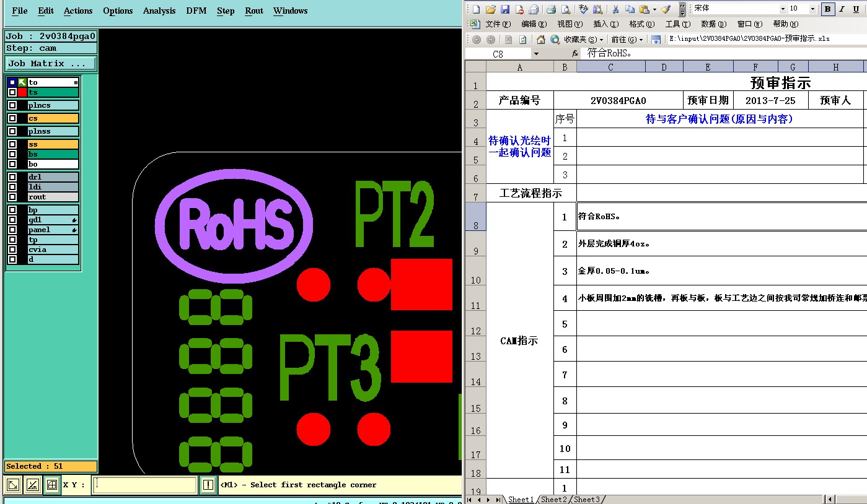Click the Excel workbook icon beside 文件 menu

pos(475,24)
